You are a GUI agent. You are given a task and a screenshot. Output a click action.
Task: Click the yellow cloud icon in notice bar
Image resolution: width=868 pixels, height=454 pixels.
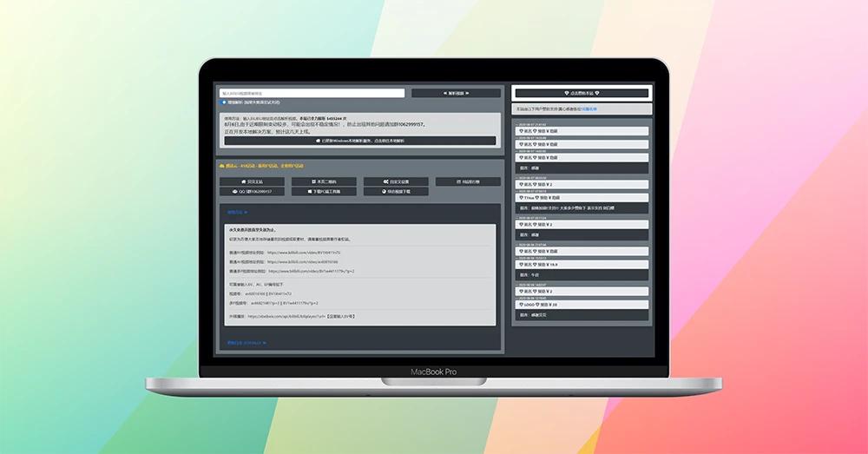coord(222,165)
